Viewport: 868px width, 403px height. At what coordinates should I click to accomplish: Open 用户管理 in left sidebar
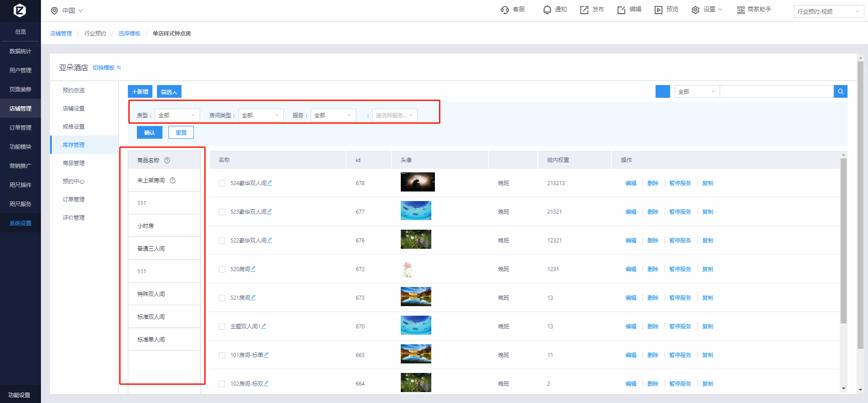(20, 70)
